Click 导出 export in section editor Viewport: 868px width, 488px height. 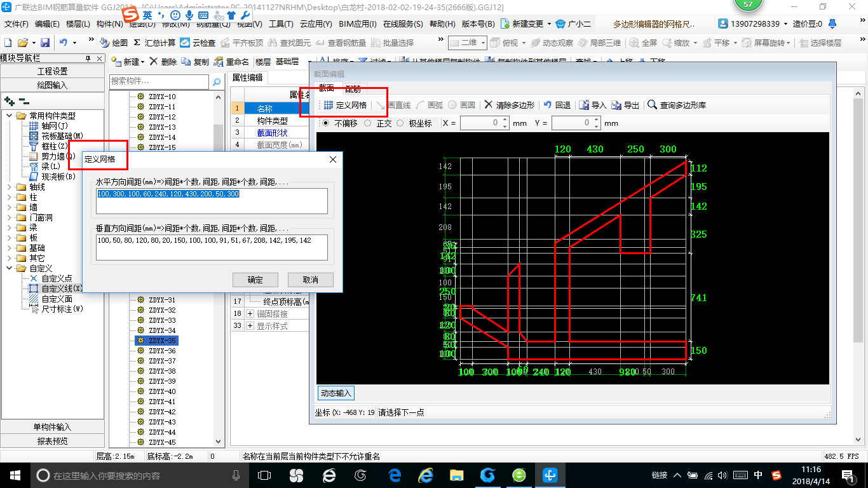pyautogui.click(x=625, y=105)
